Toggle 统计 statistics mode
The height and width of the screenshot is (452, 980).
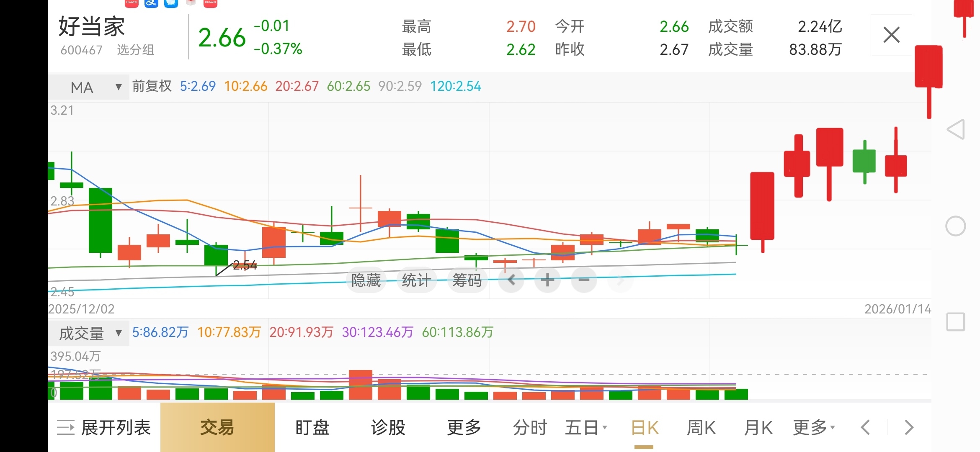point(416,280)
